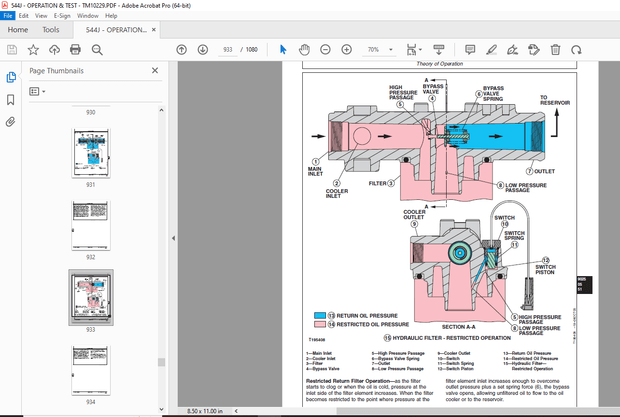Open fit page options icon
The image size is (620, 417).
[414, 49]
